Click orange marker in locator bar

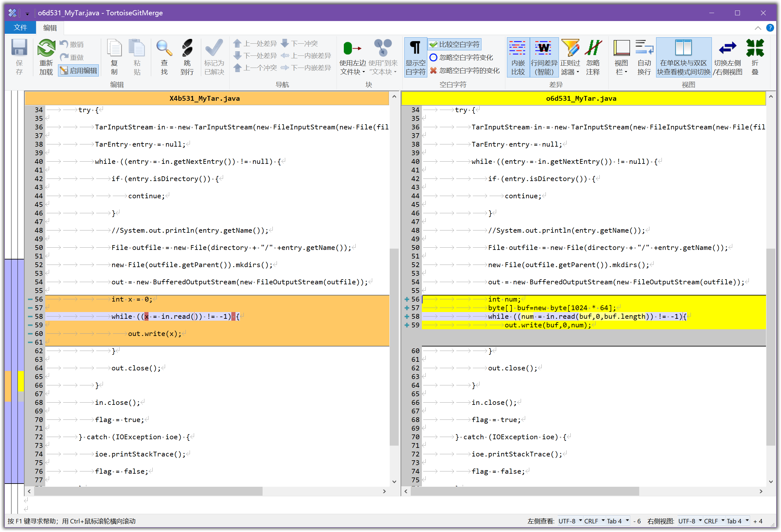click(x=8, y=386)
